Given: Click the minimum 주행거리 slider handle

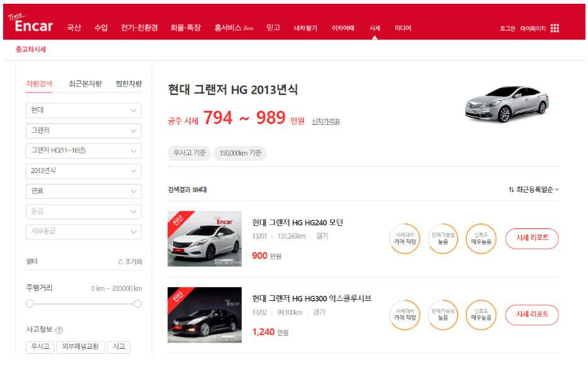Looking at the screenshot, I should [30, 304].
